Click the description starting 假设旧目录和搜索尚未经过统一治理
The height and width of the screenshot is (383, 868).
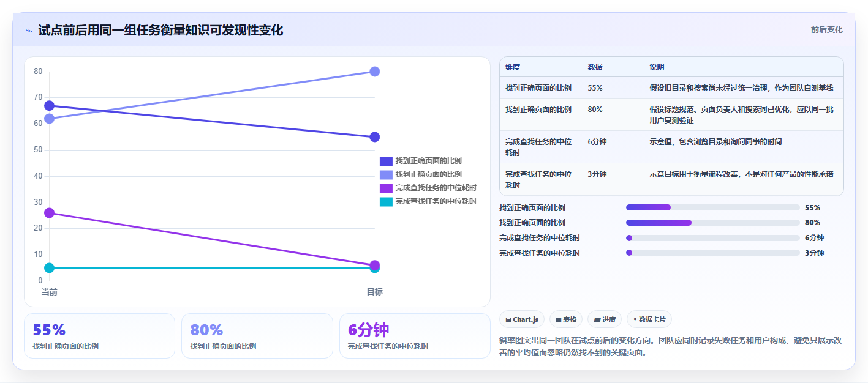pyautogui.click(x=741, y=88)
